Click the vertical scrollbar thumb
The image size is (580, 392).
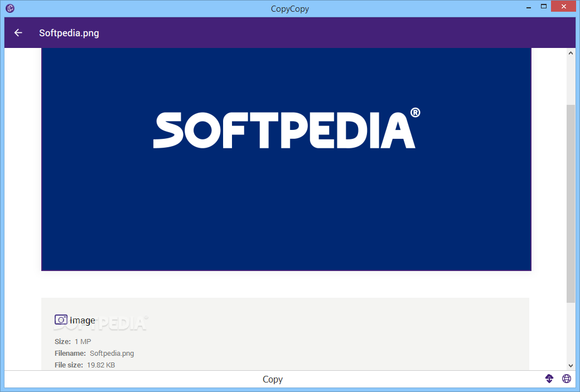pyautogui.click(x=571, y=204)
